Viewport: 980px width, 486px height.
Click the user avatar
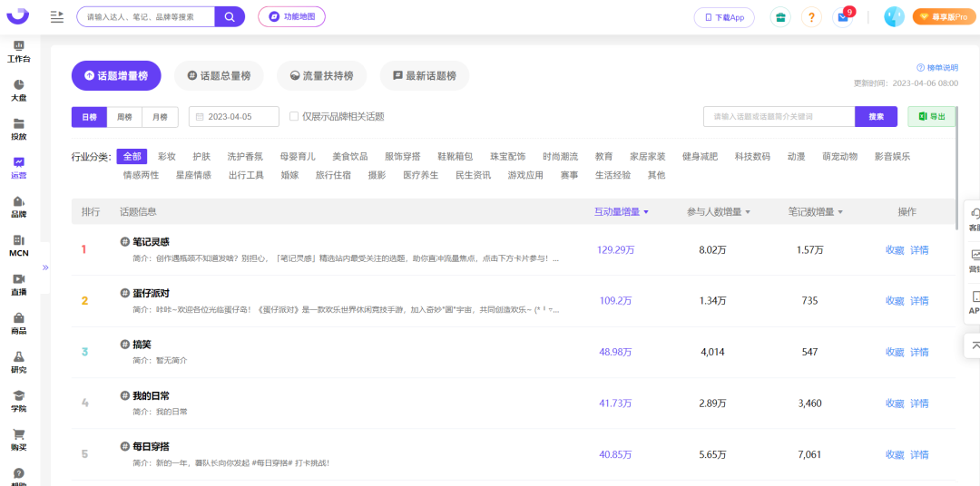(894, 17)
